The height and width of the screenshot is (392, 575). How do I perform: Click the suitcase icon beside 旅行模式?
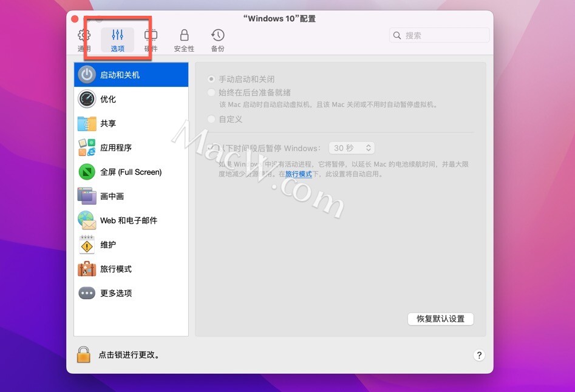tap(87, 269)
